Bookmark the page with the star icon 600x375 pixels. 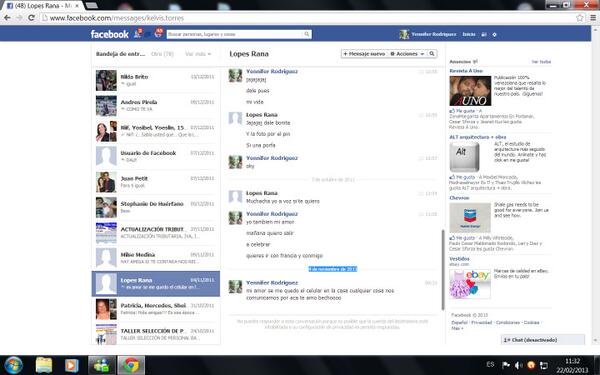click(x=580, y=18)
